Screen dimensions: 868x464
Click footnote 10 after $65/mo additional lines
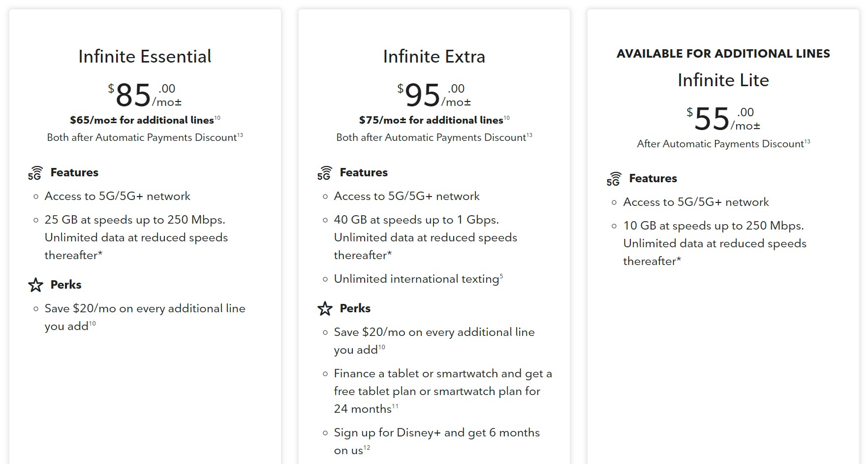(217, 118)
